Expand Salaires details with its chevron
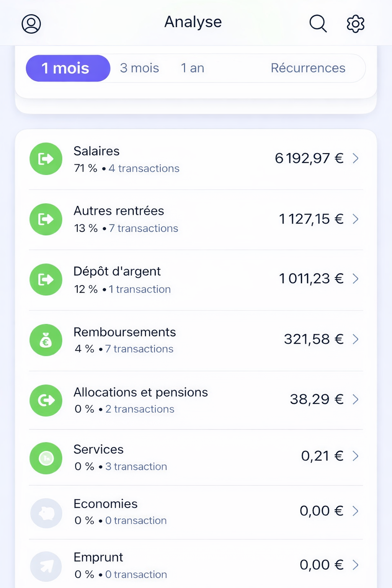 coord(356,158)
